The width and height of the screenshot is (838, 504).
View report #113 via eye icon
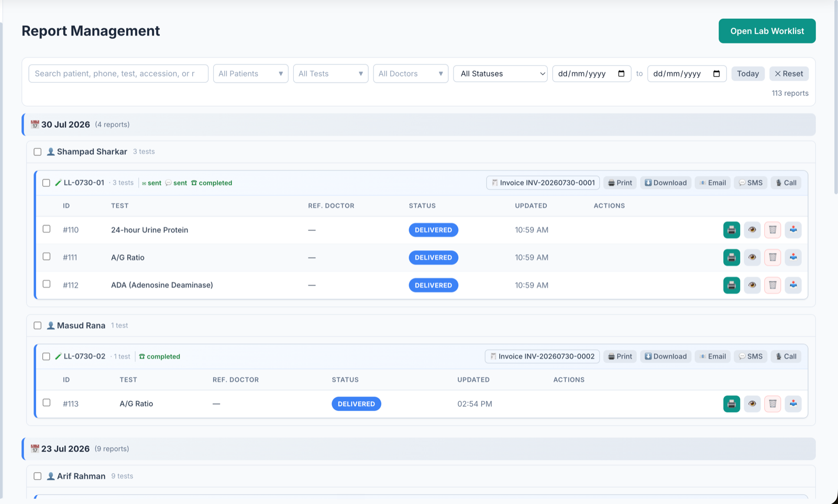tap(752, 404)
